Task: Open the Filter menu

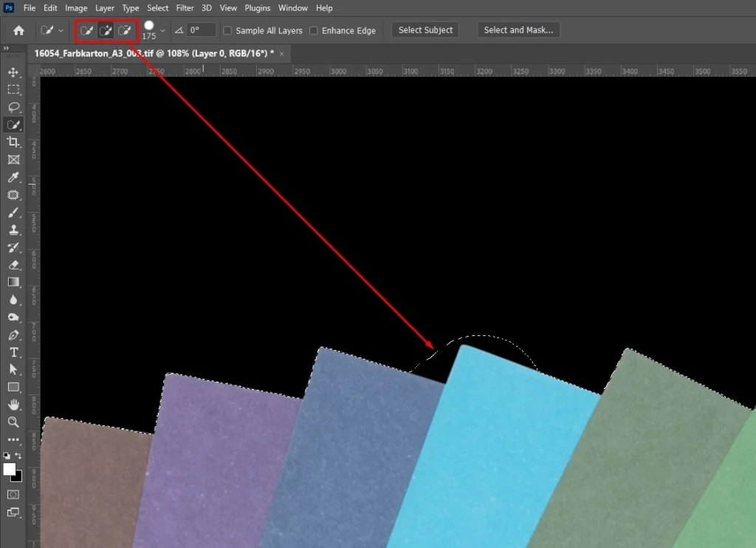Action: click(x=185, y=8)
